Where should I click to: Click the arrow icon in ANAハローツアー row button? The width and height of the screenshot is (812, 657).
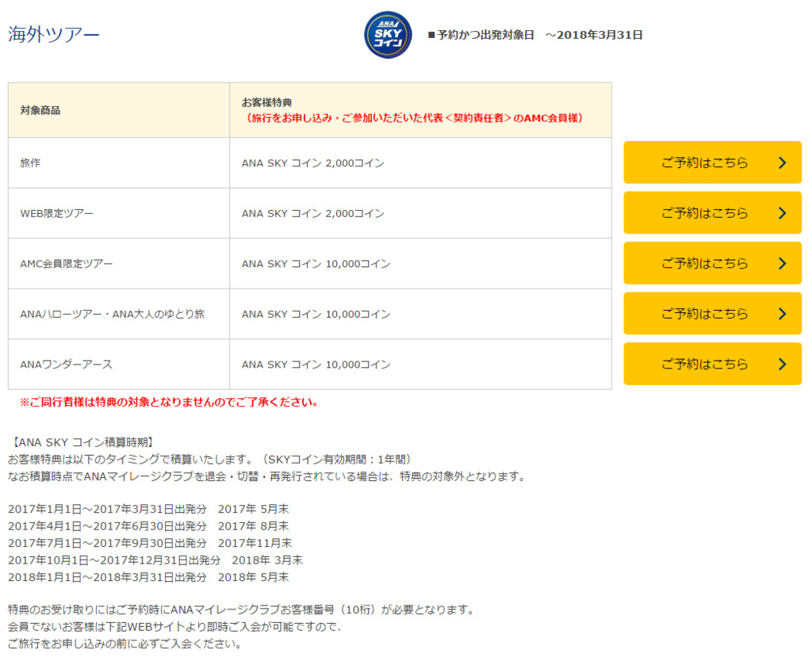click(782, 314)
